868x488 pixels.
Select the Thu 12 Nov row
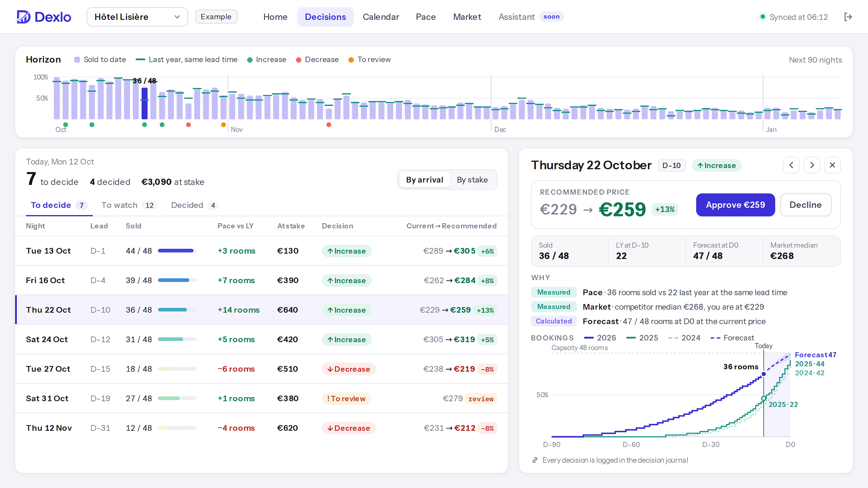pos(261,428)
